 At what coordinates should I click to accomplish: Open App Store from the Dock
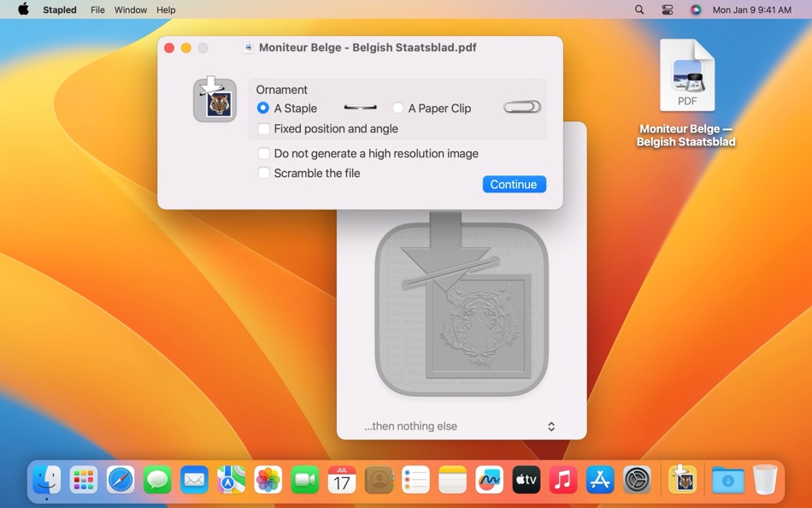click(600, 480)
